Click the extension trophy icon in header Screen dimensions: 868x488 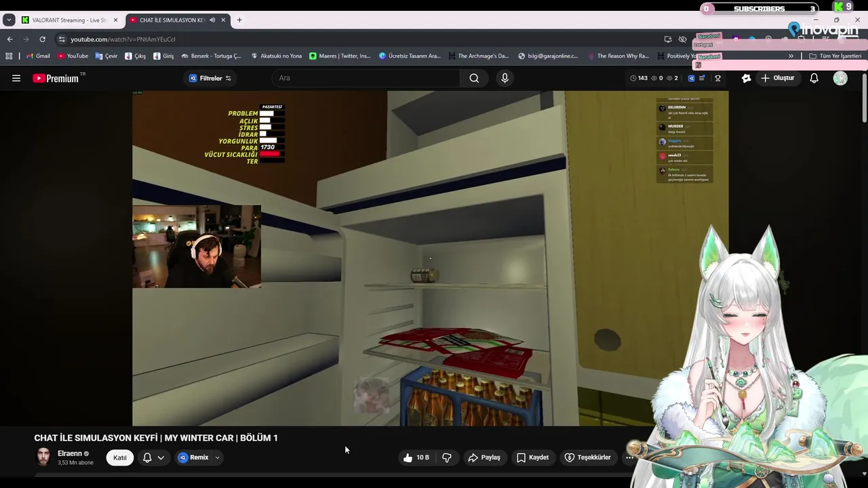click(717, 78)
